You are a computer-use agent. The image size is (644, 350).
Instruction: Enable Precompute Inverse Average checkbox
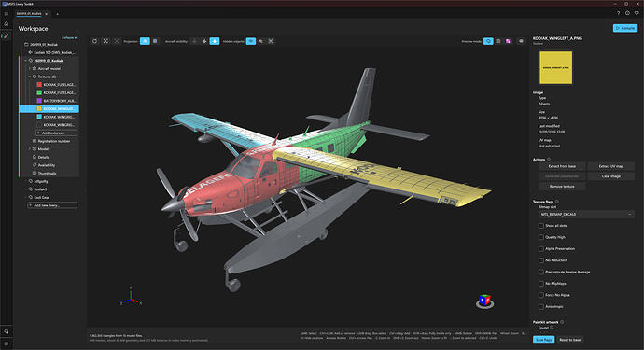coord(541,272)
